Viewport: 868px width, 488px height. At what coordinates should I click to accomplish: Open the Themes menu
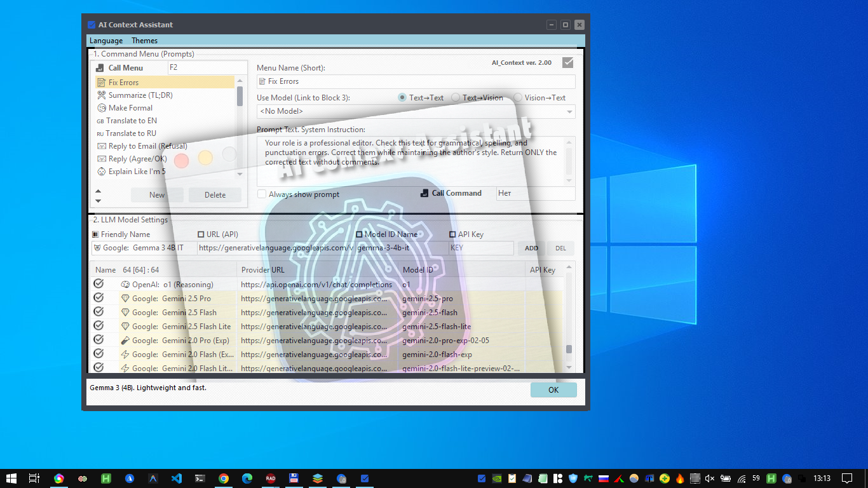tap(145, 41)
